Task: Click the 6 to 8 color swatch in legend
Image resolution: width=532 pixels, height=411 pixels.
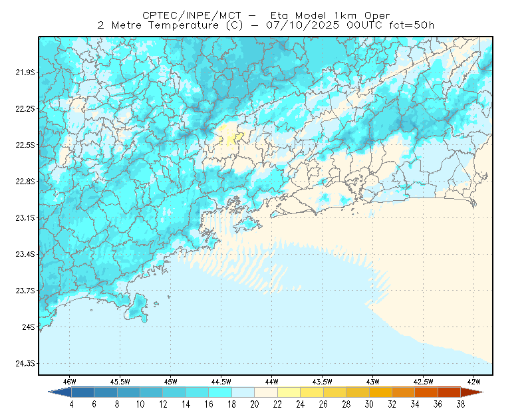Action: (106, 392)
